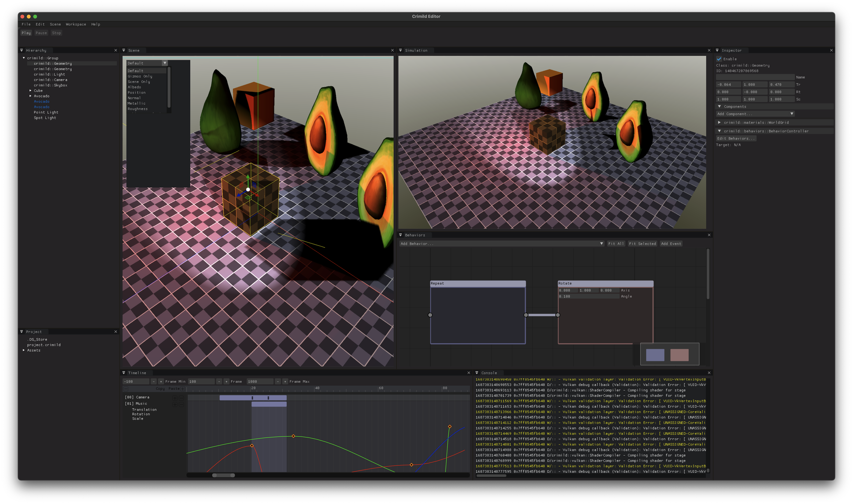
Task: Click the Name input field in Inspector
Action: (x=755, y=77)
